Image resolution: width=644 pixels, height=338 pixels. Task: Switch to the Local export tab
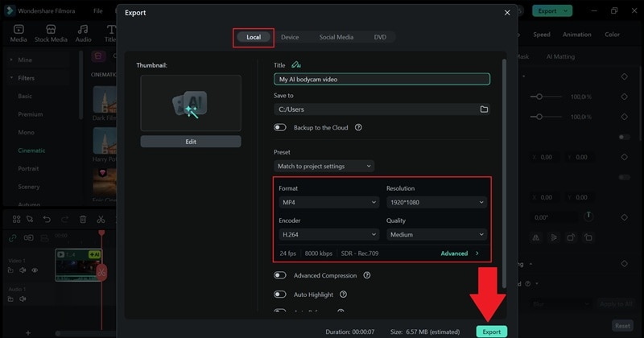point(254,37)
